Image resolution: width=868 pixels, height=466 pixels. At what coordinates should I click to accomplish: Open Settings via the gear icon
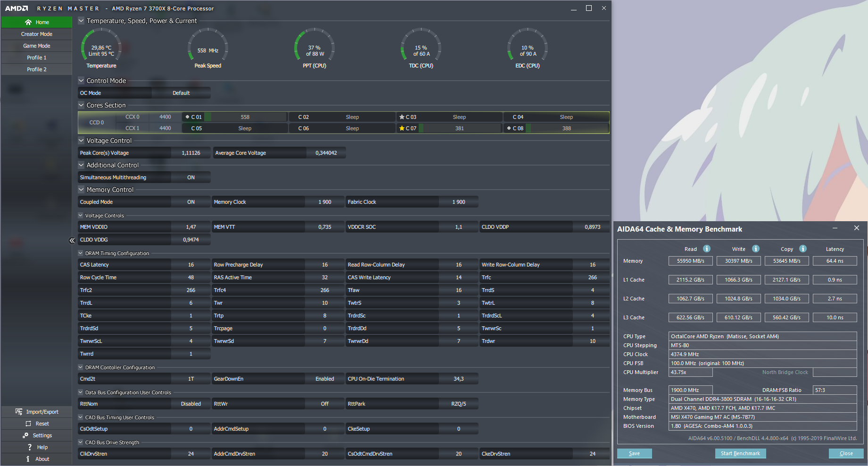tap(25, 435)
